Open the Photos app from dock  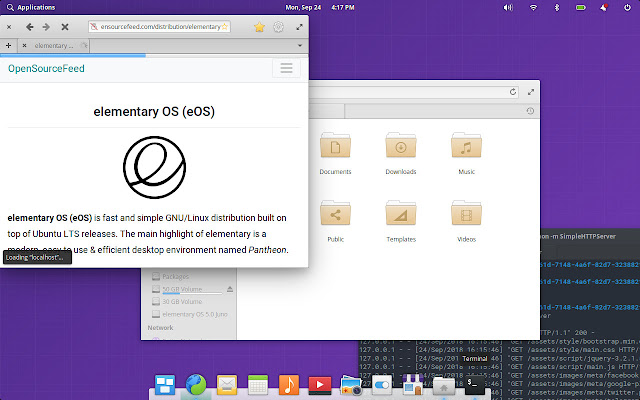pos(351,384)
